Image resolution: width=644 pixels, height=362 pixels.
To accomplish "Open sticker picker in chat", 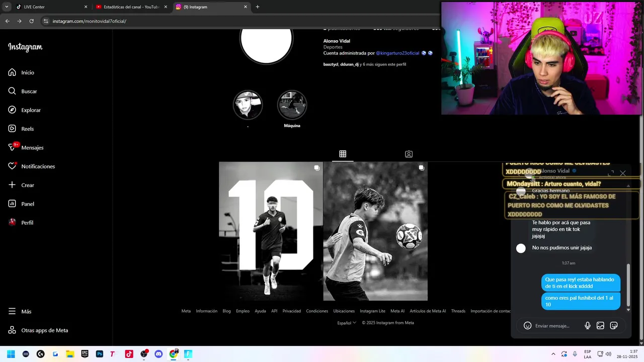I will 614,326.
